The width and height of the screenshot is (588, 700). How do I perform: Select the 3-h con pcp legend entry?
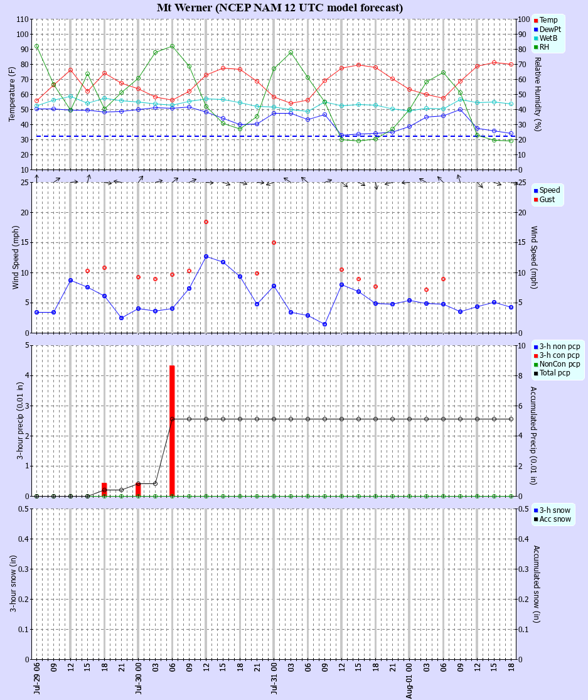pyautogui.click(x=557, y=355)
